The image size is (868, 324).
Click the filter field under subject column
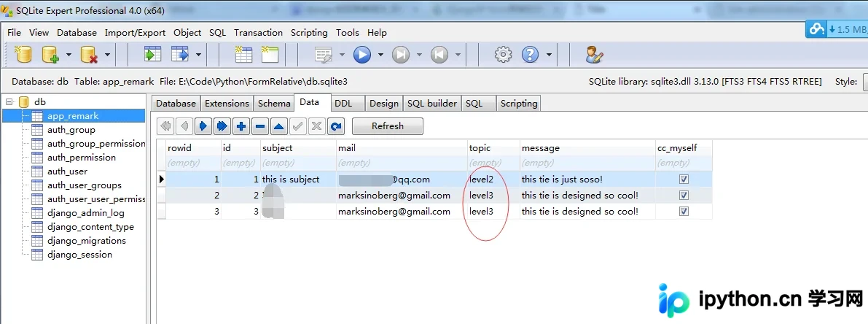pyautogui.click(x=298, y=163)
